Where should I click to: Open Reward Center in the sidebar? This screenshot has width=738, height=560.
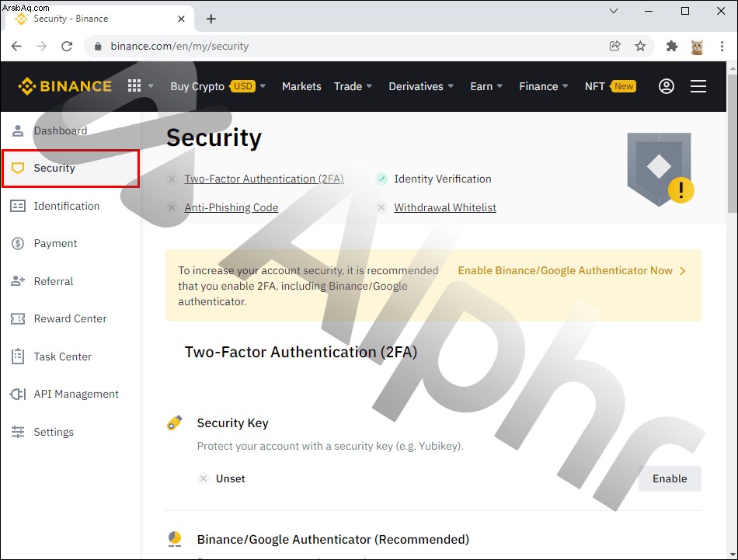tap(70, 318)
